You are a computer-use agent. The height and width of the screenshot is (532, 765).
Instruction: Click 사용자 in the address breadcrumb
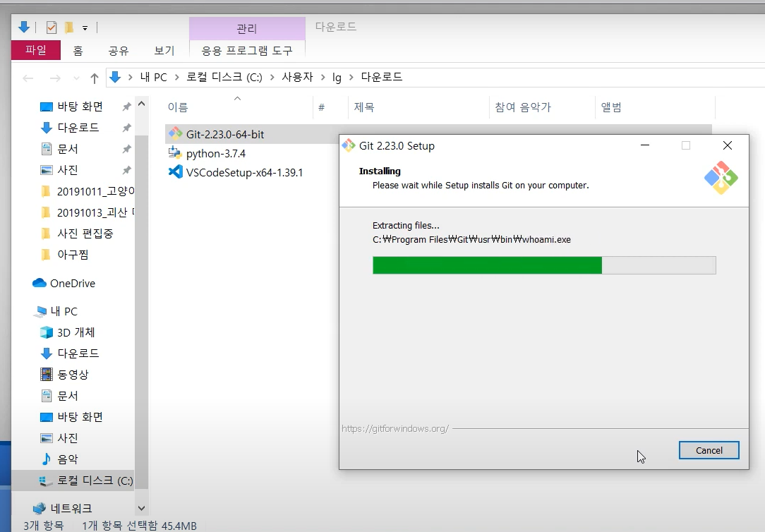(x=297, y=77)
